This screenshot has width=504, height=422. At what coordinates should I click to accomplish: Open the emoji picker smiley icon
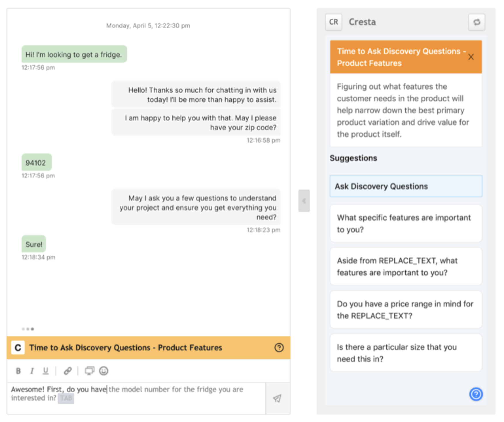click(x=104, y=371)
